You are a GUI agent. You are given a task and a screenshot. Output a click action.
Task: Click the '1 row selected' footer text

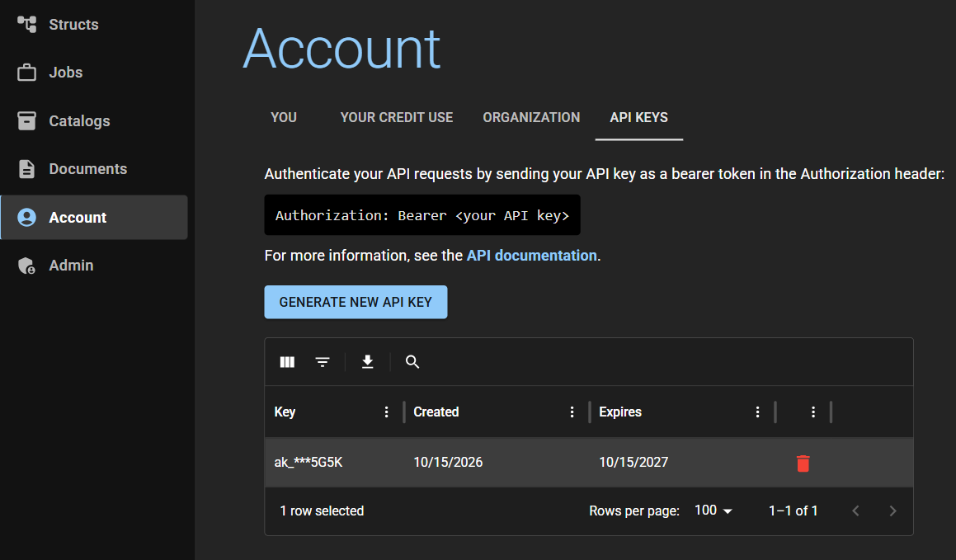click(x=322, y=511)
